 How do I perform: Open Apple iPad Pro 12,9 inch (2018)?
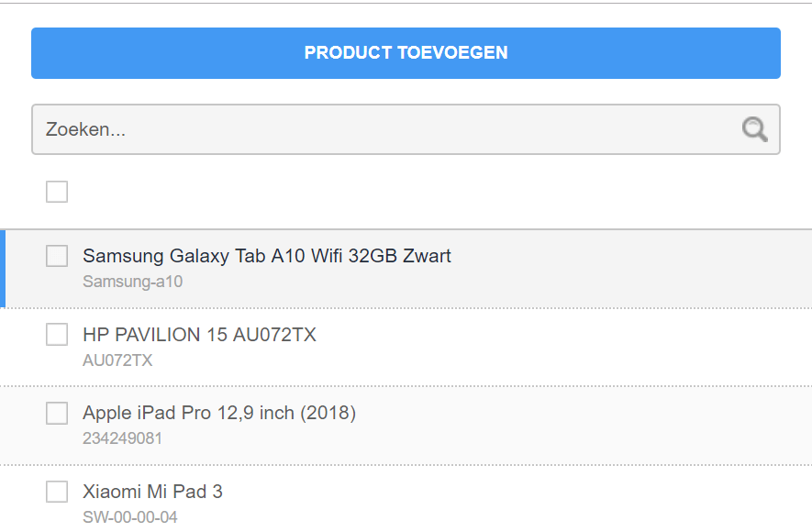(x=219, y=413)
